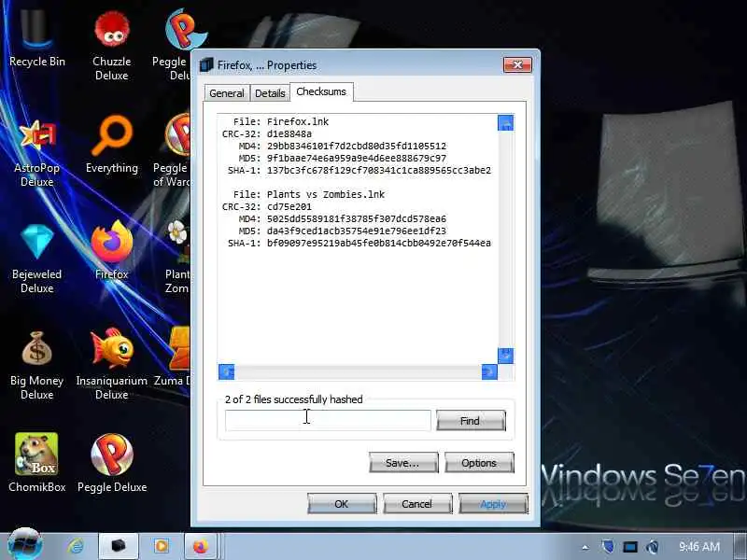
Task: Click the black cube taskbar icon
Action: (119, 546)
